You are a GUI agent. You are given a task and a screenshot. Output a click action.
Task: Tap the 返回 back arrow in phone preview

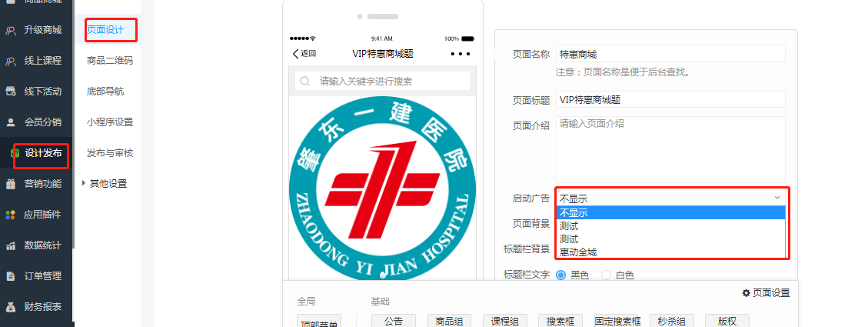pyautogui.click(x=304, y=54)
